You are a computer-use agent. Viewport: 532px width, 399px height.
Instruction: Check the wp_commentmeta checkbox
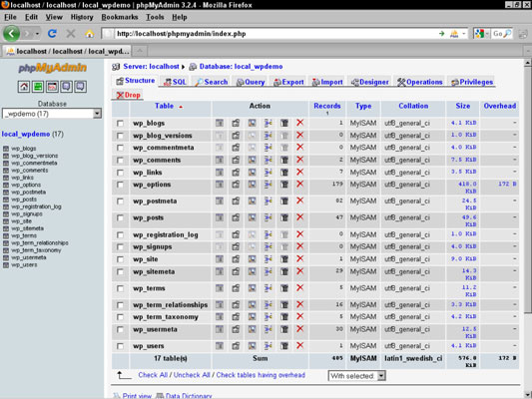[x=120, y=148]
